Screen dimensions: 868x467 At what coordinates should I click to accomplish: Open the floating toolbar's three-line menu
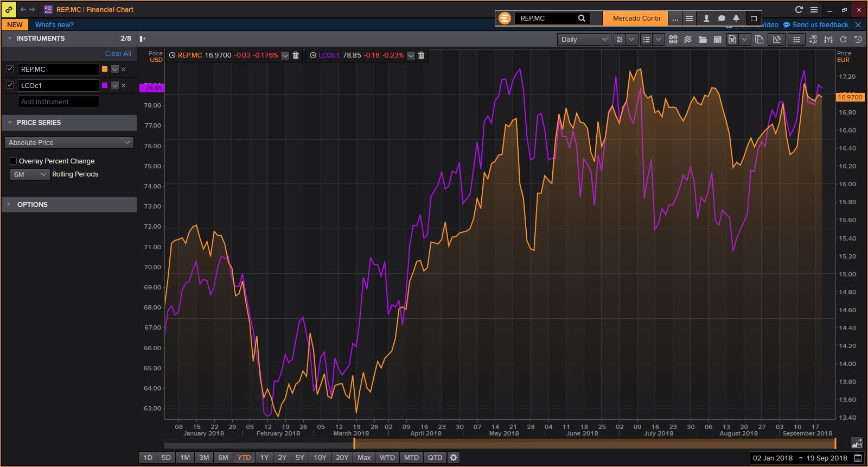pyautogui.click(x=689, y=18)
